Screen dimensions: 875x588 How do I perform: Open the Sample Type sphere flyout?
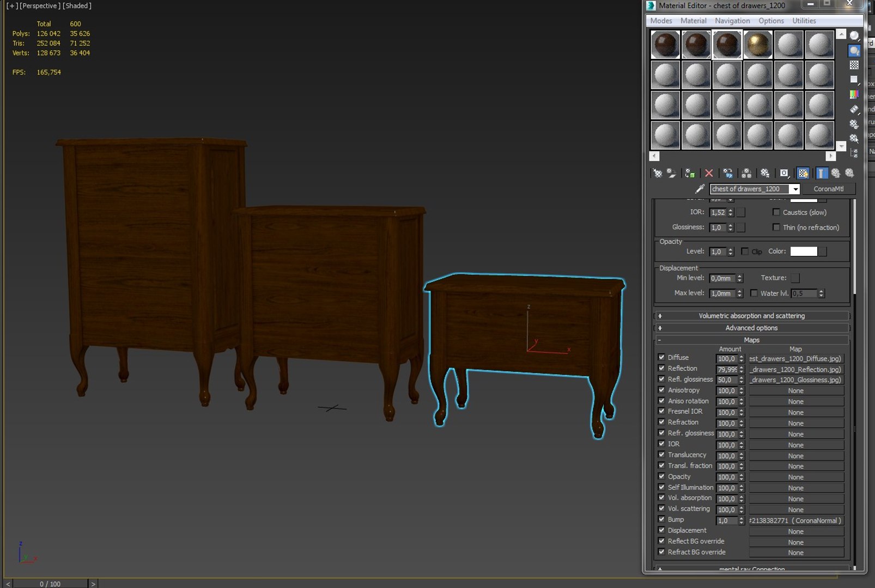click(854, 36)
